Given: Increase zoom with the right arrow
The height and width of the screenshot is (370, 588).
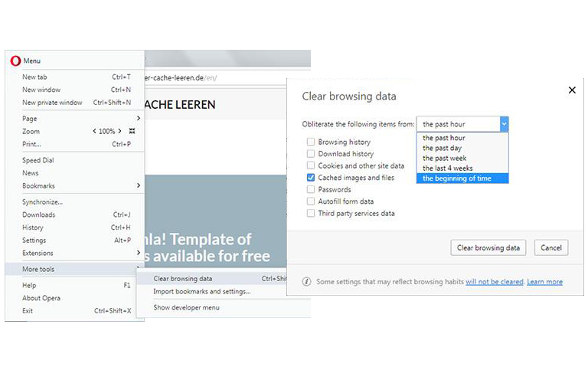Looking at the screenshot, I should click(120, 131).
